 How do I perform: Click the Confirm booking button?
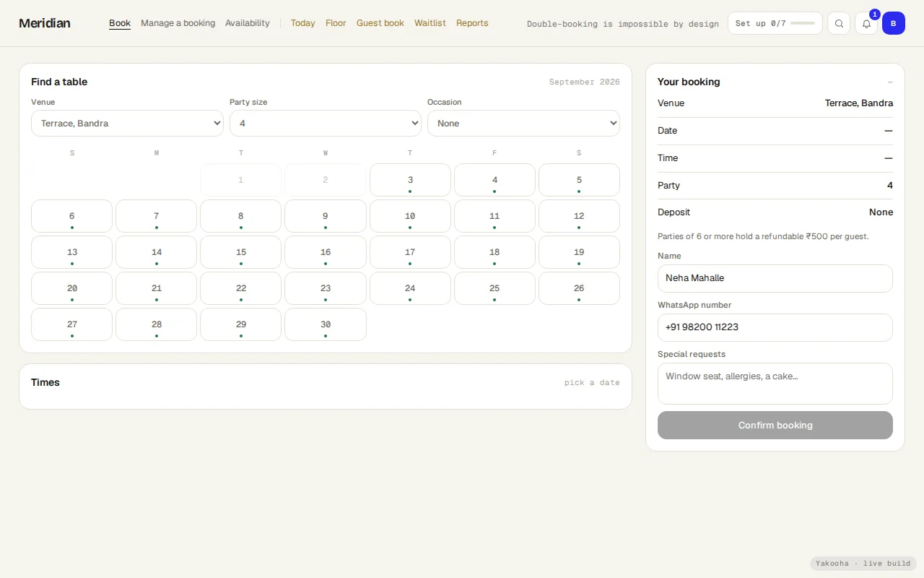775,425
